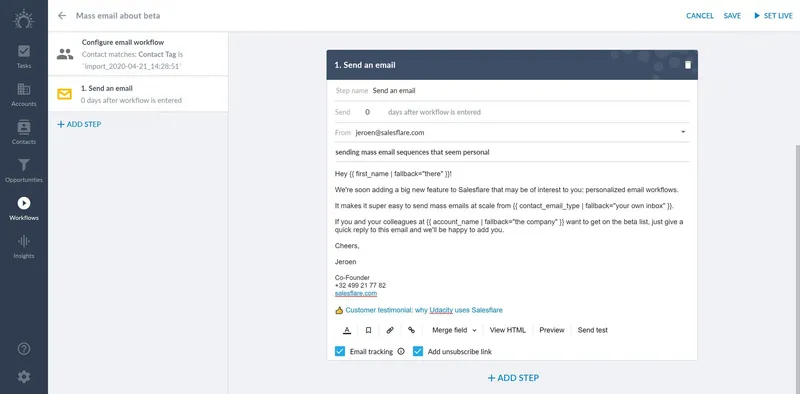Viewport: 800px width, 394px height.
Task: Click the 'Hey {{ first_name' greeting line
Action: [393, 174]
